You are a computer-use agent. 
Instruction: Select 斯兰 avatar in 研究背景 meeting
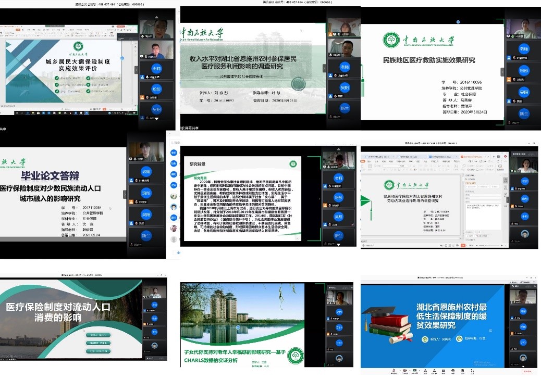point(338,236)
